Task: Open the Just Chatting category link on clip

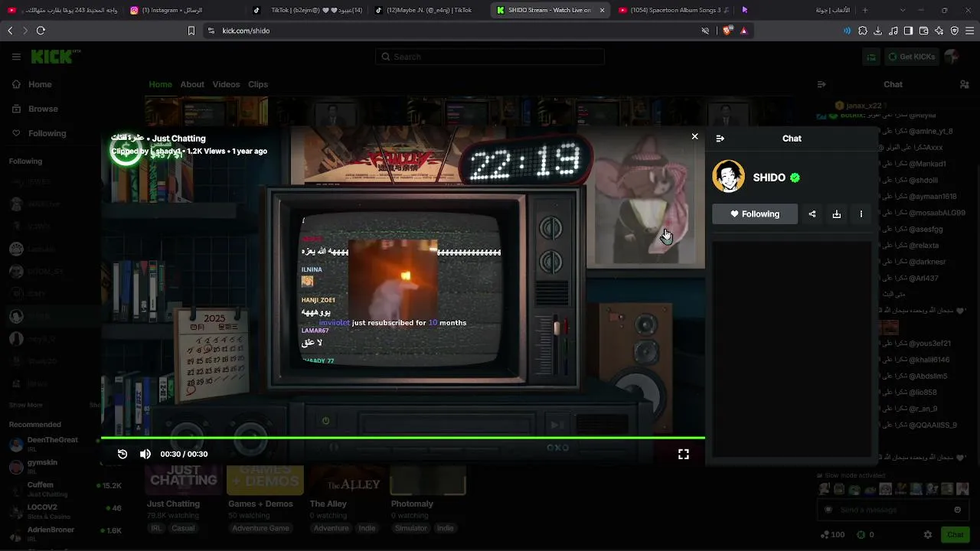Action: [178, 139]
